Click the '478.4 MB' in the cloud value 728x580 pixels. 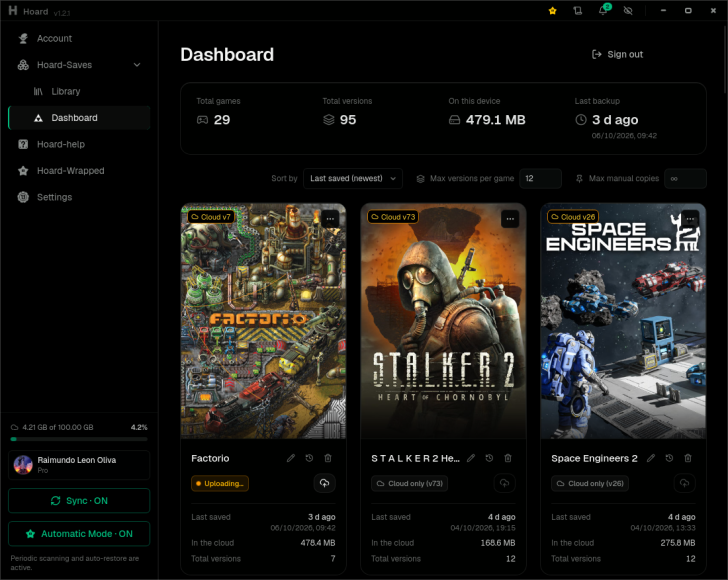tap(318, 542)
